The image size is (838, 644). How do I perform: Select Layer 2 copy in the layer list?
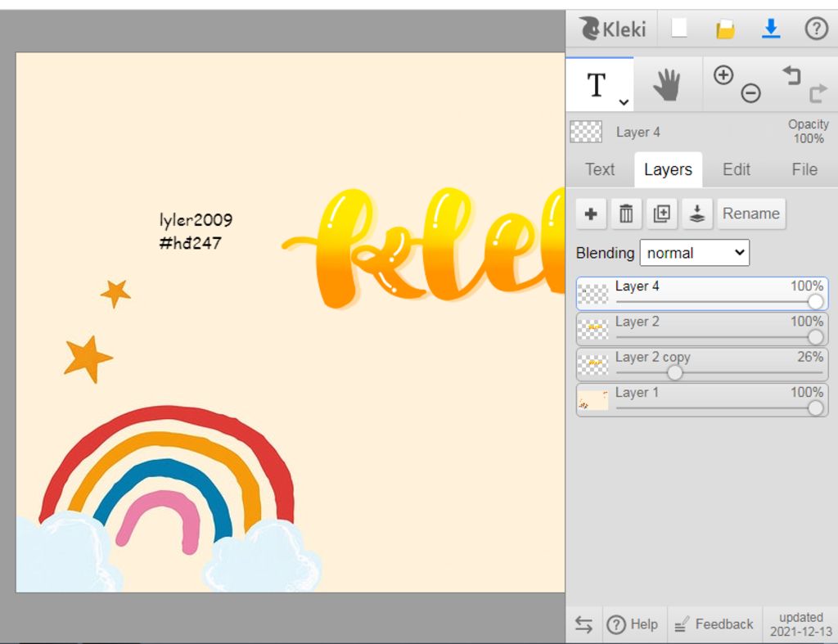tap(702, 364)
